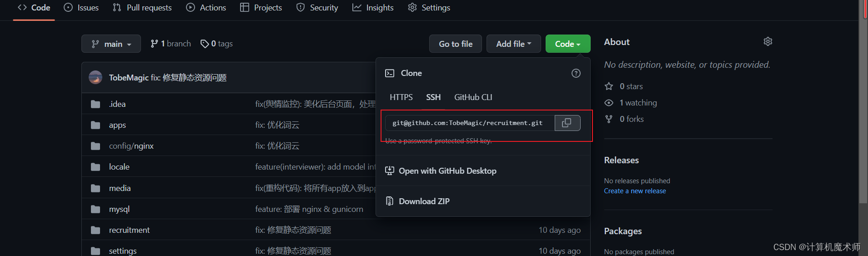Open the locale folder
The height and width of the screenshot is (256, 868).
119,167
